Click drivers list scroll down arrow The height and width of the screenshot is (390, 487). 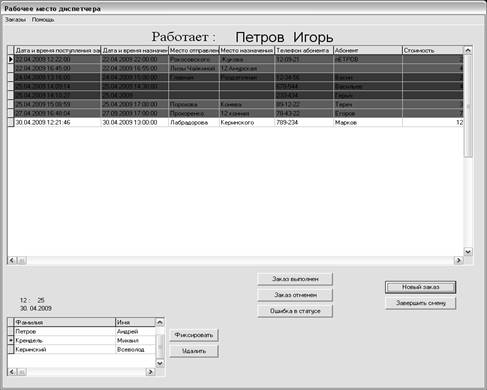click(160, 363)
